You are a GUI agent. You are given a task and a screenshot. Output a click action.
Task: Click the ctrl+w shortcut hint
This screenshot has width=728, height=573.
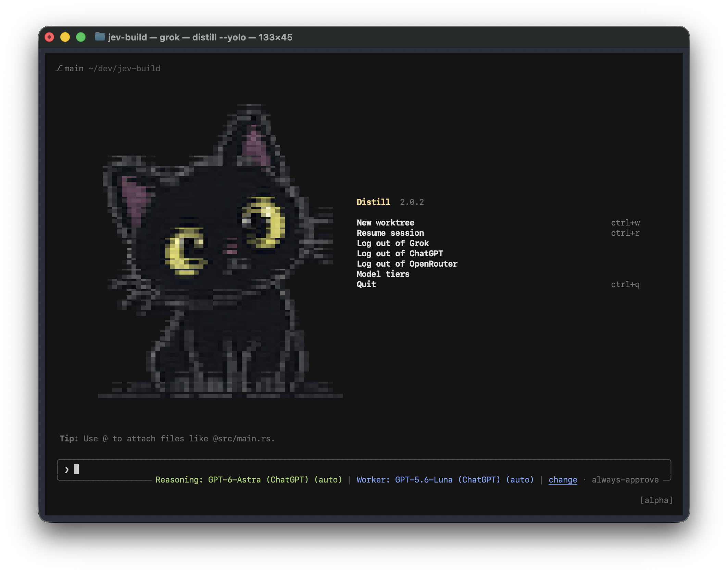click(625, 223)
